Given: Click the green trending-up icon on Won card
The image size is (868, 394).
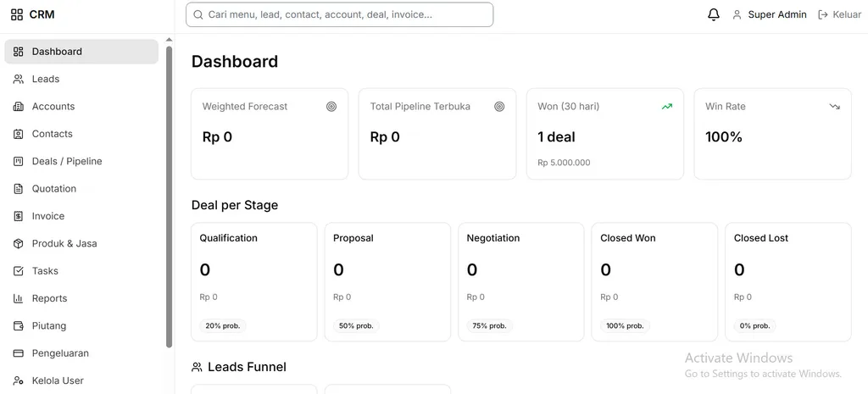Looking at the screenshot, I should (667, 107).
